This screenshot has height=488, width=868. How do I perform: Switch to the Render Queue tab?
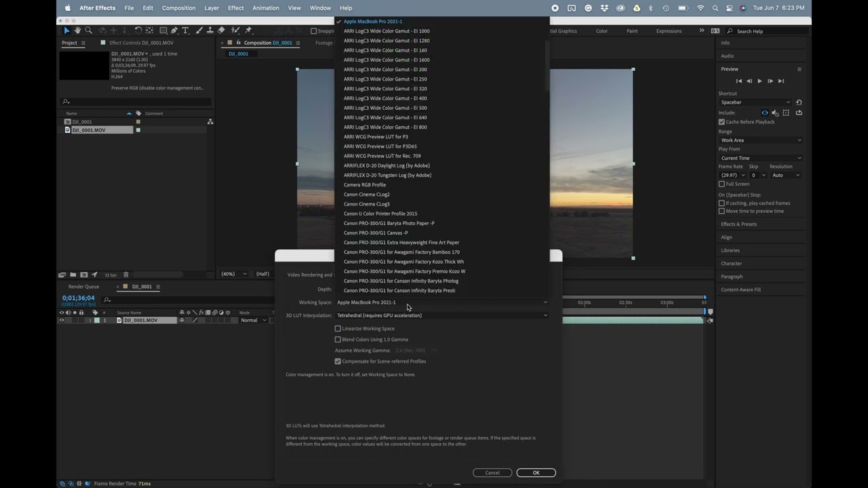point(83,287)
